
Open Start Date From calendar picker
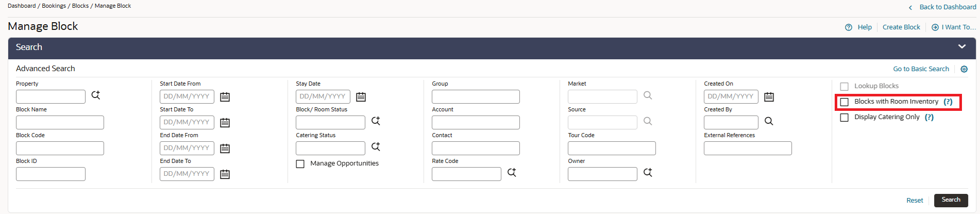(x=225, y=97)
